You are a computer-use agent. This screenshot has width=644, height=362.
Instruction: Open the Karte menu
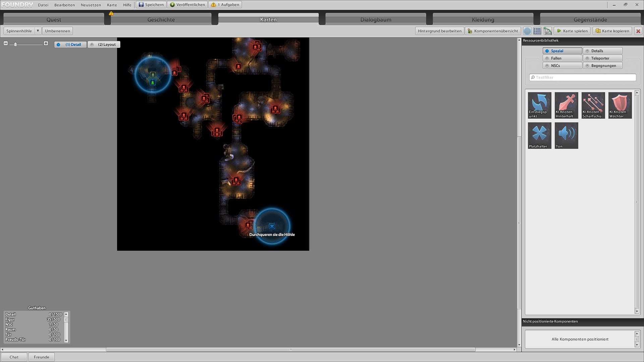point(112,5)
